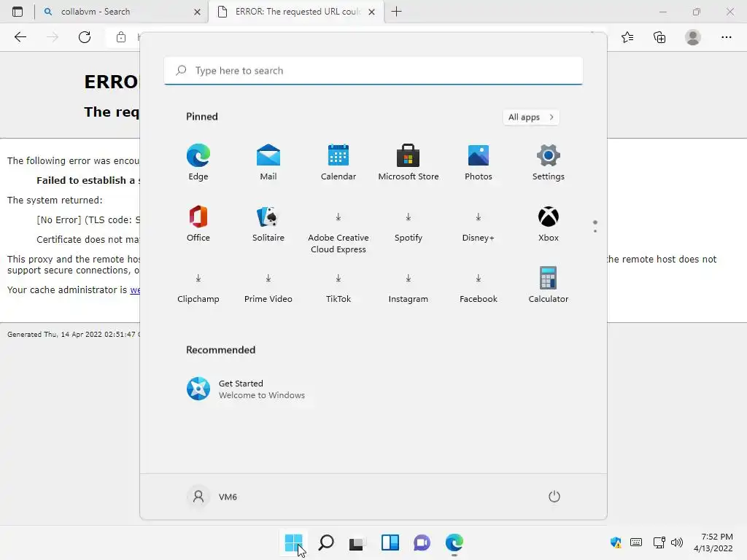Launch the Photos app

[479, 162]
